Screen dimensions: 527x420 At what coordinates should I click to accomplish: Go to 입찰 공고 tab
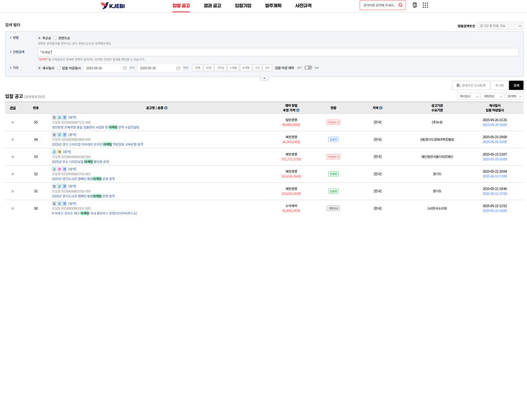tap(181, 6)
